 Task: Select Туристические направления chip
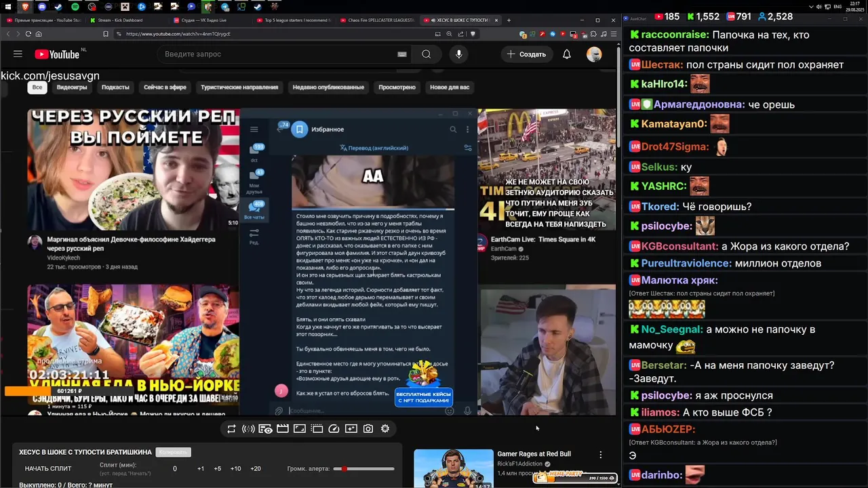(x=239, y=87)
